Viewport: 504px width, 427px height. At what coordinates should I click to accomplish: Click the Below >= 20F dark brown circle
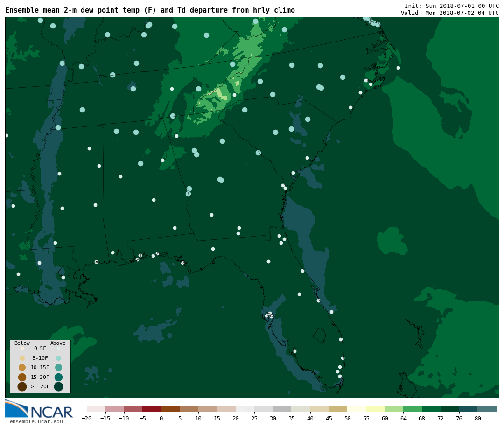tap(22, 386)
